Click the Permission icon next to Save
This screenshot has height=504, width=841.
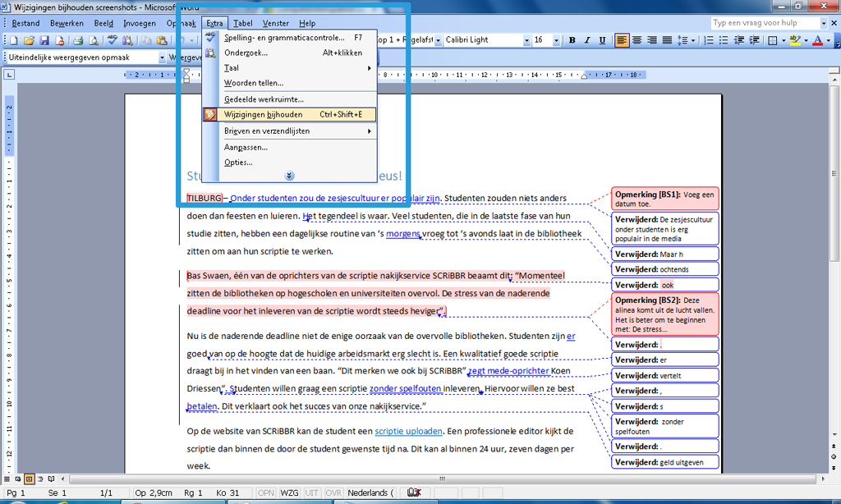tap(59, 40)
